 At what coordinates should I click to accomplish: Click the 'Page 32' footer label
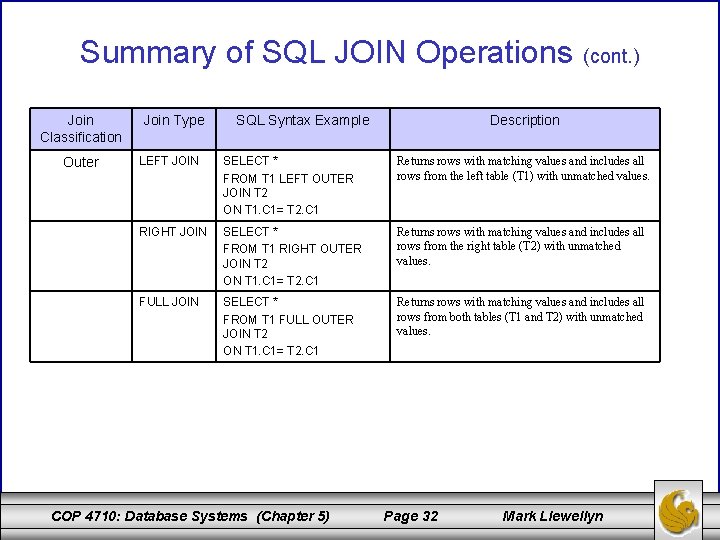point(411,517)
